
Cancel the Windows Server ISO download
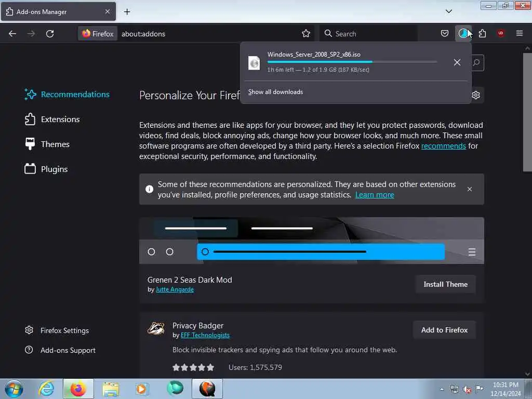[x=457, y=62]
